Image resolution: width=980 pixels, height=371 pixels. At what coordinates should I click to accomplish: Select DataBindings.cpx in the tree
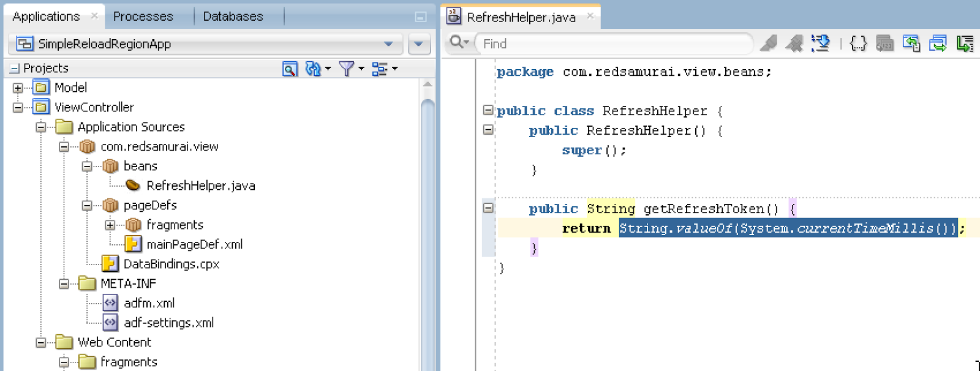pos(171,264)
